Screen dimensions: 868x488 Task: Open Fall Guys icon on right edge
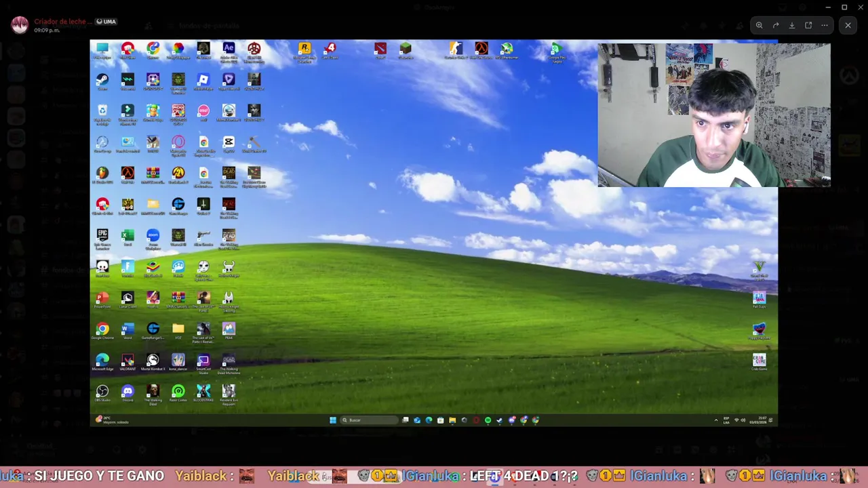pyautogui.click(x=759, y=298)
